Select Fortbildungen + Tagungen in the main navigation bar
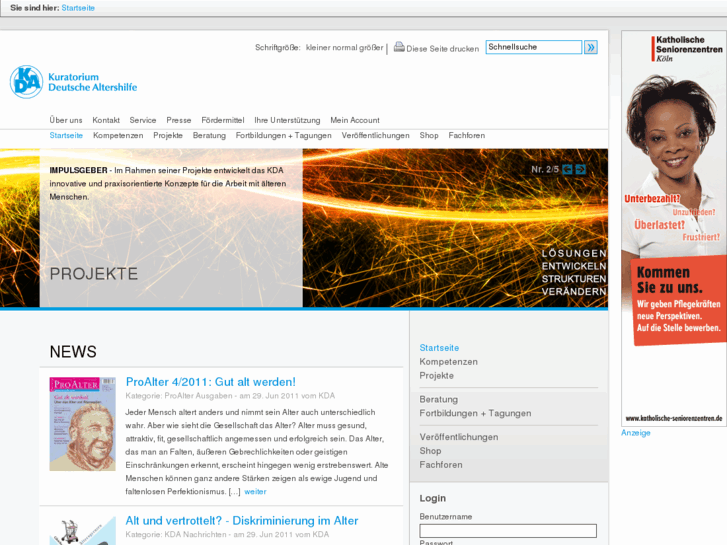The width and height of the screenshot is (727, 545). [x=283, y=135]
